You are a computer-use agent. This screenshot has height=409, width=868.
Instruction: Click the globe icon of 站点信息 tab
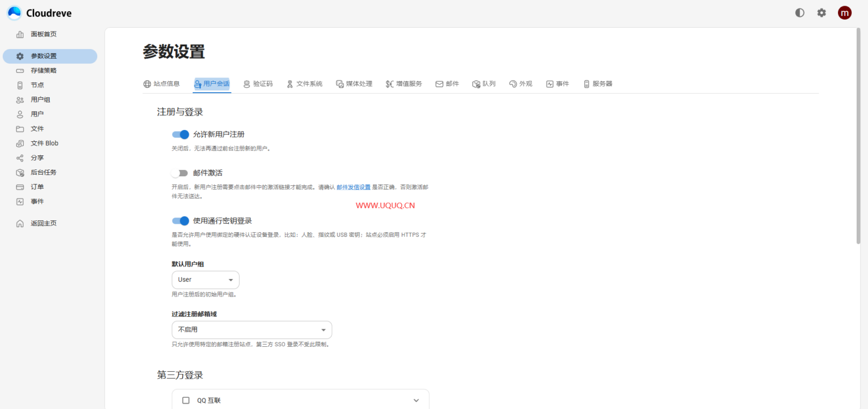147,84
